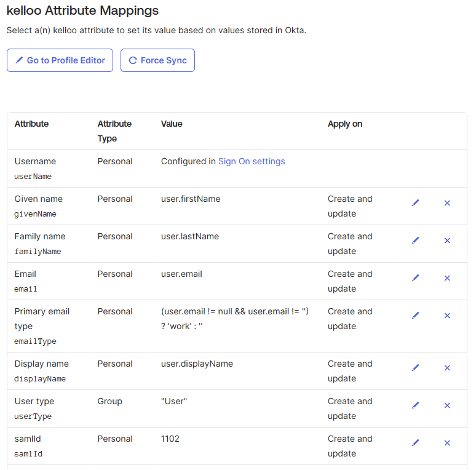Click the Force Sync button
The height and width of the screenshot is (470, 476).
[157, 60]
